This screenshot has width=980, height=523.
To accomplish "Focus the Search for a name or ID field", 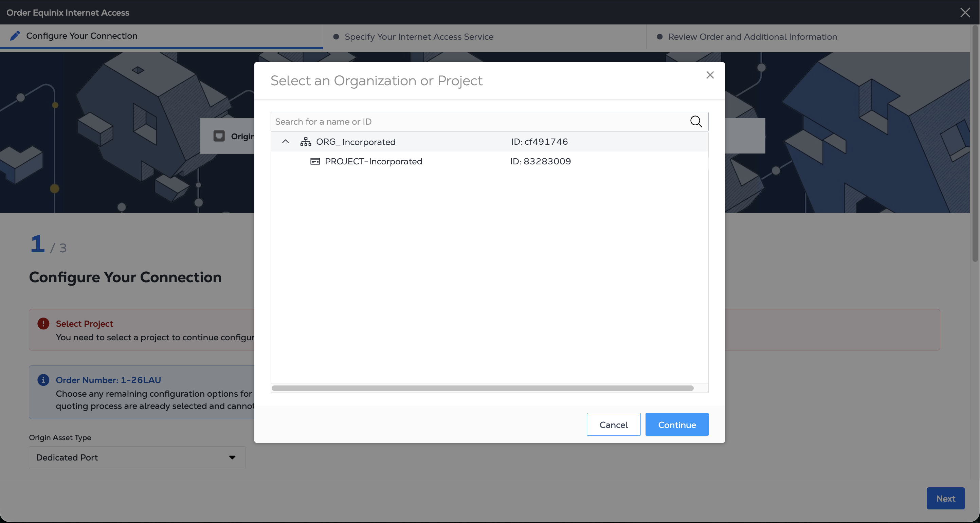I will (479, 122).
